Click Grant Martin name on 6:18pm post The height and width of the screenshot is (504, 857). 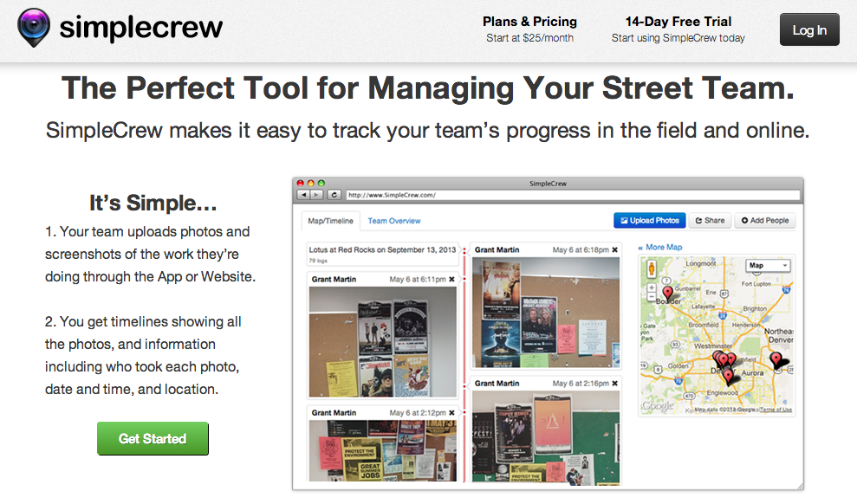point(497,249)
